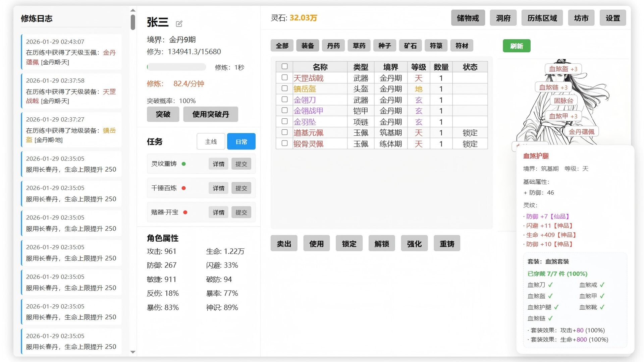Switch to the 主线 quest tab
The image size is (644, 362).
211,141
